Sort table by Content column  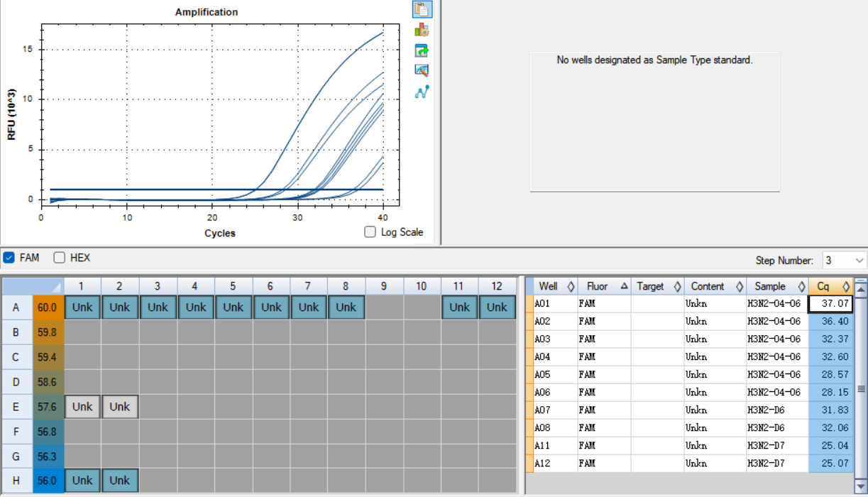click(x=715, y=286)
